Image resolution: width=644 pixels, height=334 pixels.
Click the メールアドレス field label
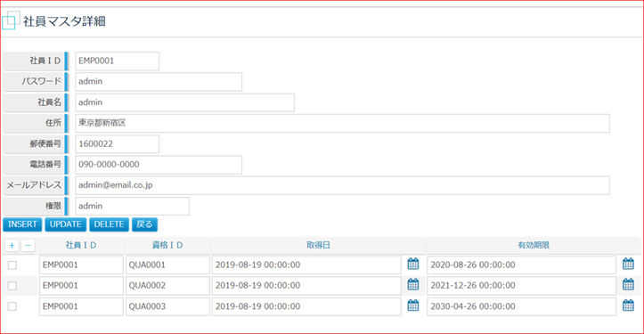tap(34, 185)
